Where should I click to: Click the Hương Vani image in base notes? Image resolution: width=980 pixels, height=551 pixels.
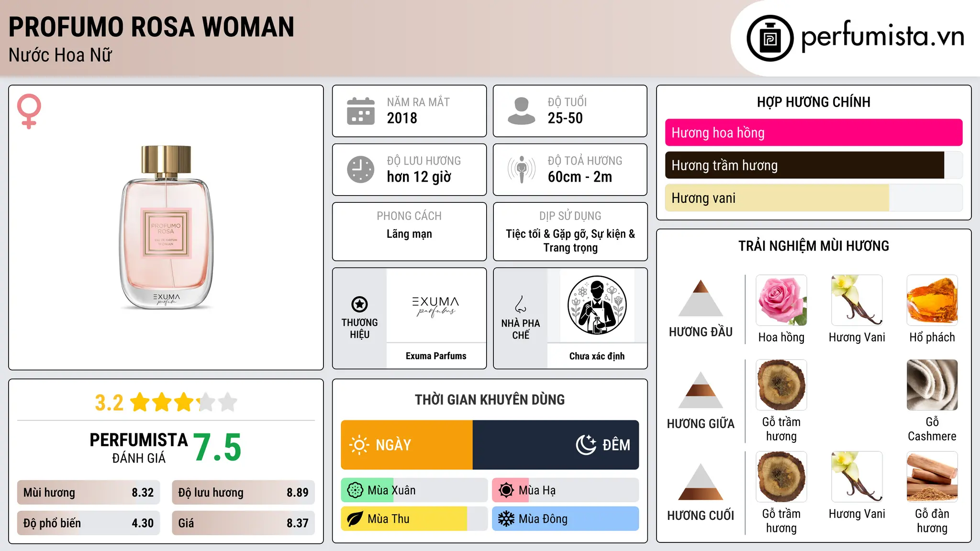(x=857, y=477)
